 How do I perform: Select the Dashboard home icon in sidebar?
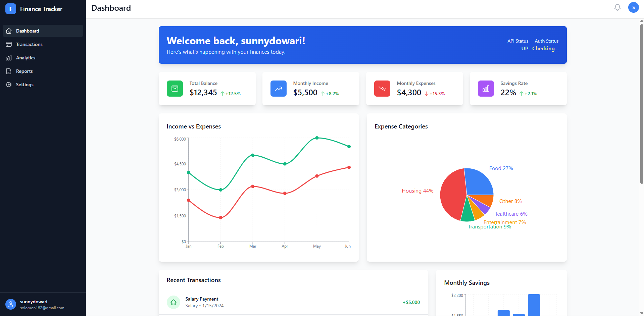[x=9, y=31]
